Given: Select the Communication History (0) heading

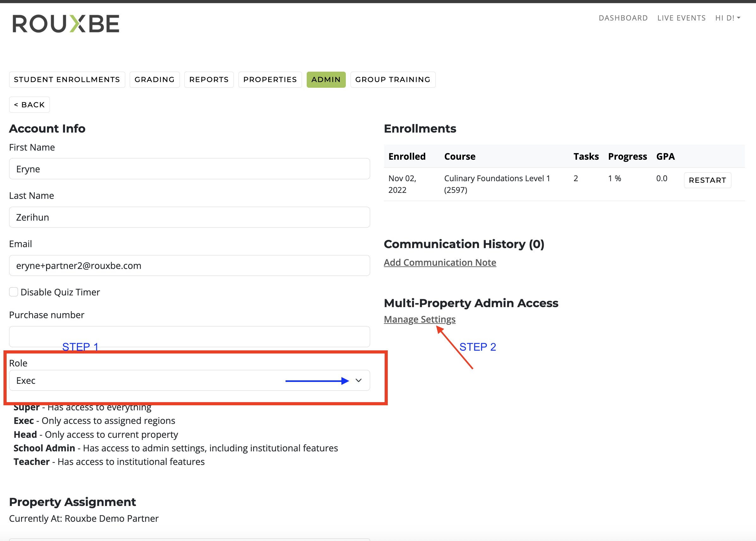Looking at the screenshot, I should coord(464,244).
